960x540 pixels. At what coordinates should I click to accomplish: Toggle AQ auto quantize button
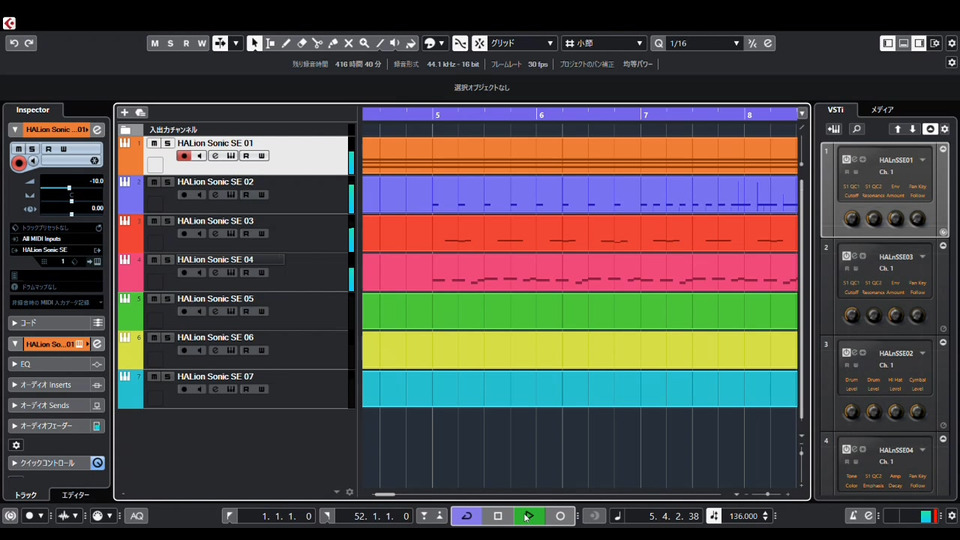click(137, 516)
